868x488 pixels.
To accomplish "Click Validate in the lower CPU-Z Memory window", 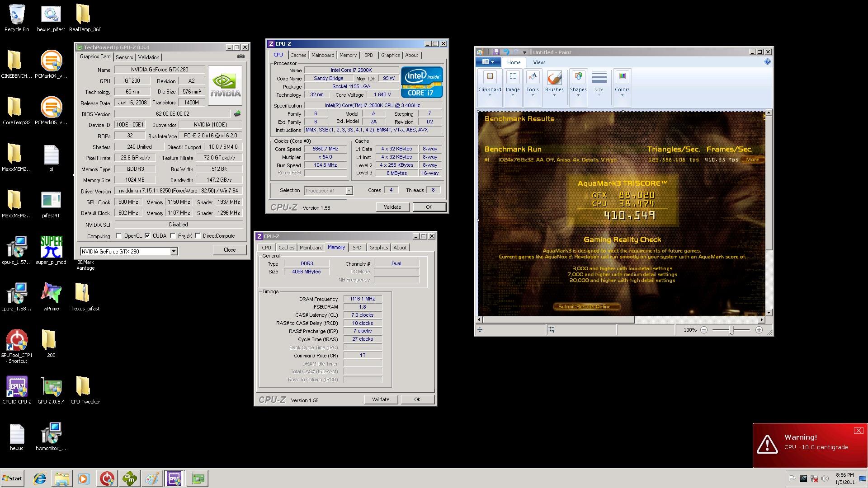I will pyautogui.click(x=381, y=399).
